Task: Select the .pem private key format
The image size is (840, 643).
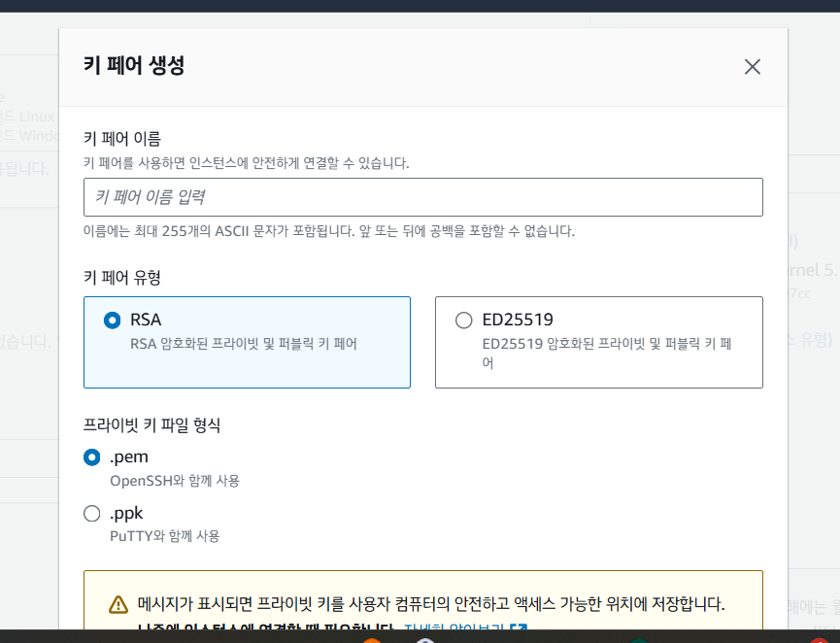Action: click(92, 457)
